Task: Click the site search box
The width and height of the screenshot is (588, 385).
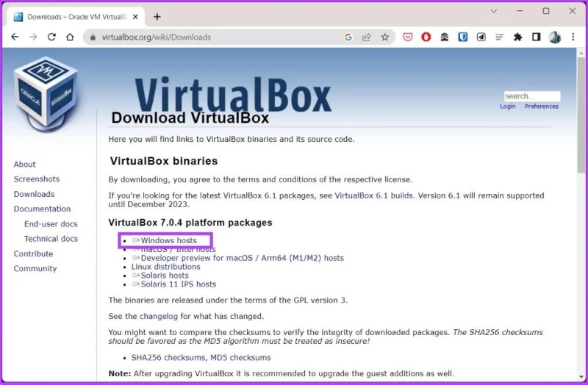Action: [531, 96]
